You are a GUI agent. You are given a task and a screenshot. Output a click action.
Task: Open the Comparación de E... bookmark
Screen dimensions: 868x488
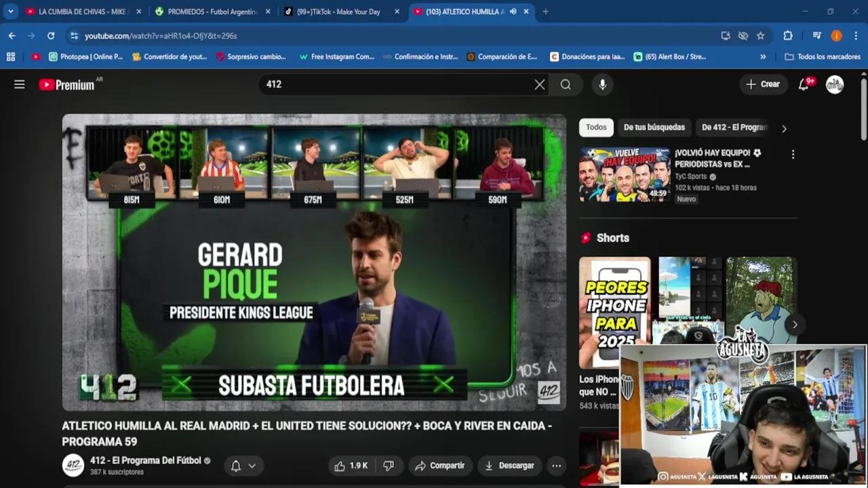[502, 57]
